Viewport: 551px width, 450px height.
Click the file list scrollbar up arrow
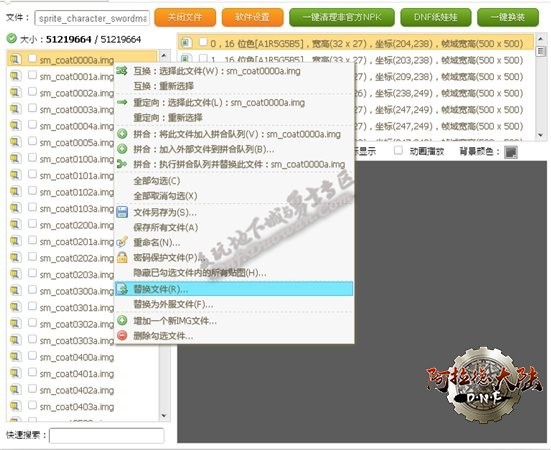coord(164,55)
